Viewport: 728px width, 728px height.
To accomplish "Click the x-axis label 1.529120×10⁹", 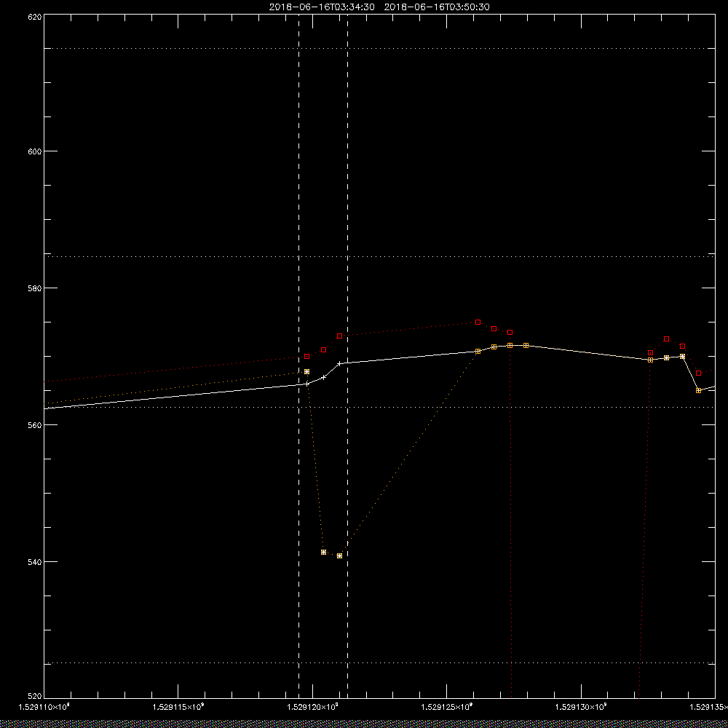I will coord(313,707).
